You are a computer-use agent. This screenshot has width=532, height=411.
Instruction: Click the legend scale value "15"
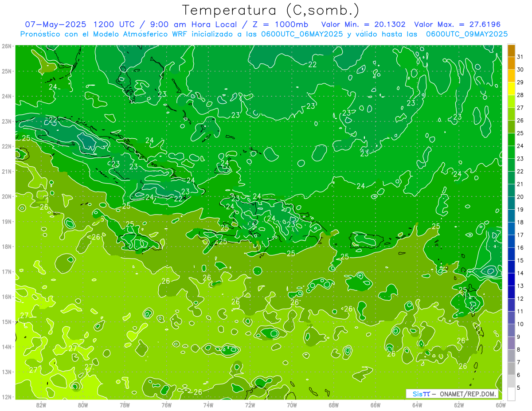[520, 260]
